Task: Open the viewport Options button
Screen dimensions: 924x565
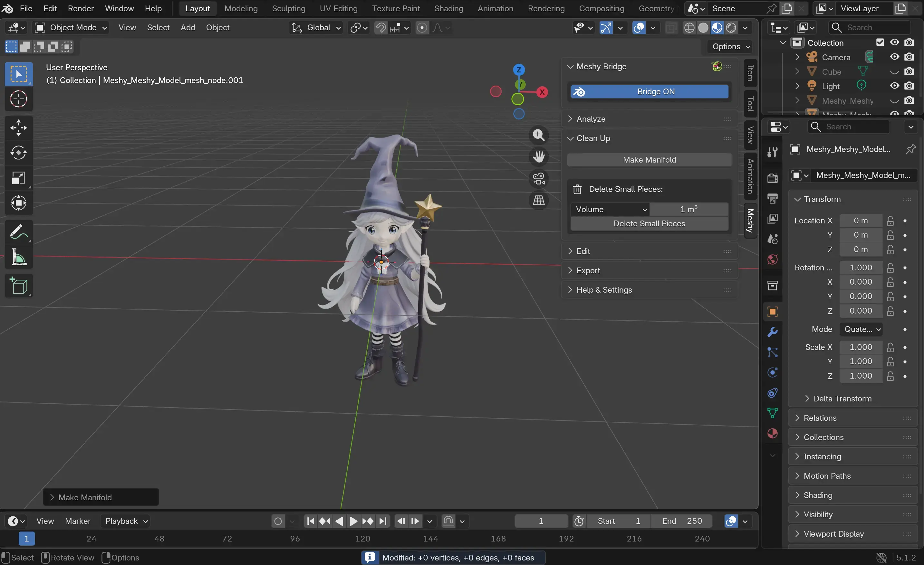Action: point(730,47)
